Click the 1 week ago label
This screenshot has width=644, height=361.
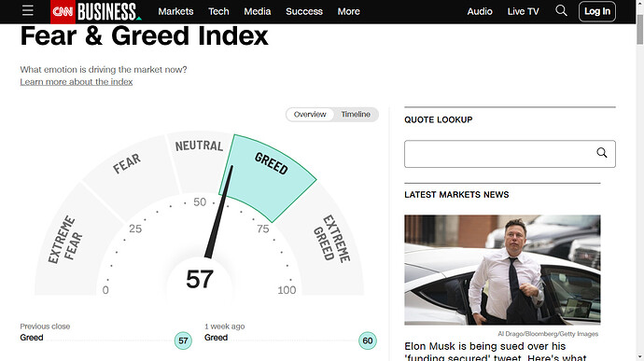[x=225, y=326]
